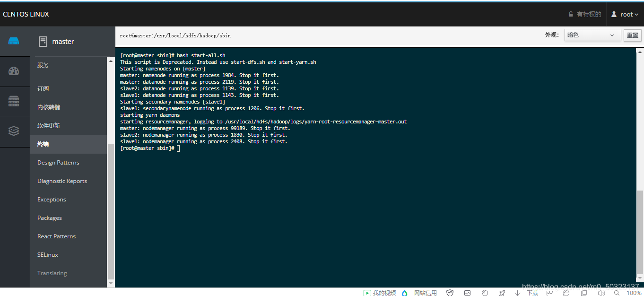Click the IE mode icon in the status bar
This screenshot has width=644, height=296.
click(566, 293)
